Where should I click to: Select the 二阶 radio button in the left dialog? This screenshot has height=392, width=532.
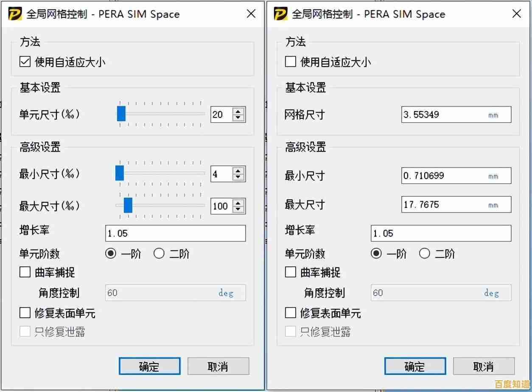pyautogui.click(x=159, y=253)
